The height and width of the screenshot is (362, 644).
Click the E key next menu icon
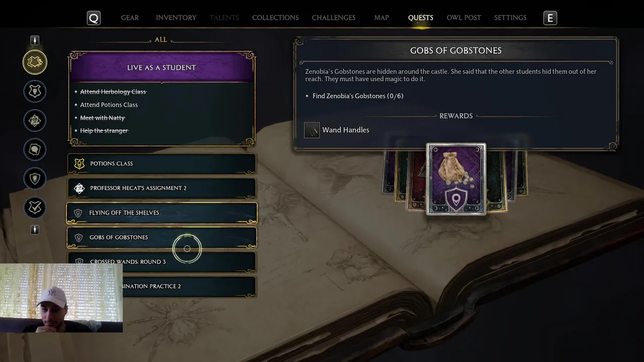click(x=550, y=18)
